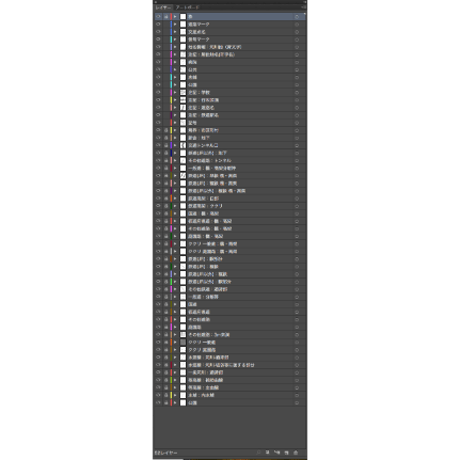
Task: Click the その他道路：3m未満 layer thumbnail
Action: tap(183, 335)
